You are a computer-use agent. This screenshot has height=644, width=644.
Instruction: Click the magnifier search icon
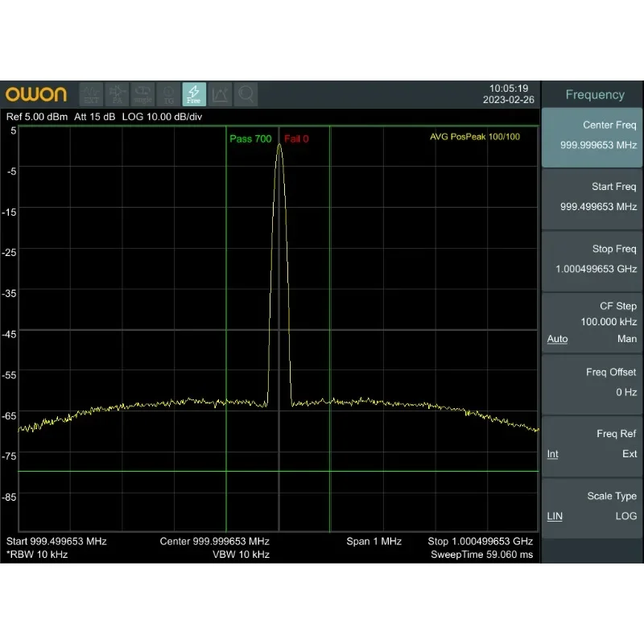[x=246, y=95]
